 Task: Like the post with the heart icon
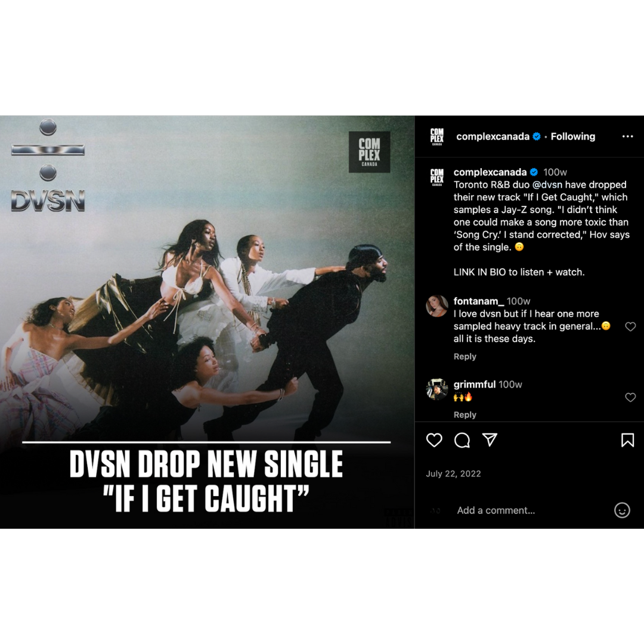[x=434, y=440]
